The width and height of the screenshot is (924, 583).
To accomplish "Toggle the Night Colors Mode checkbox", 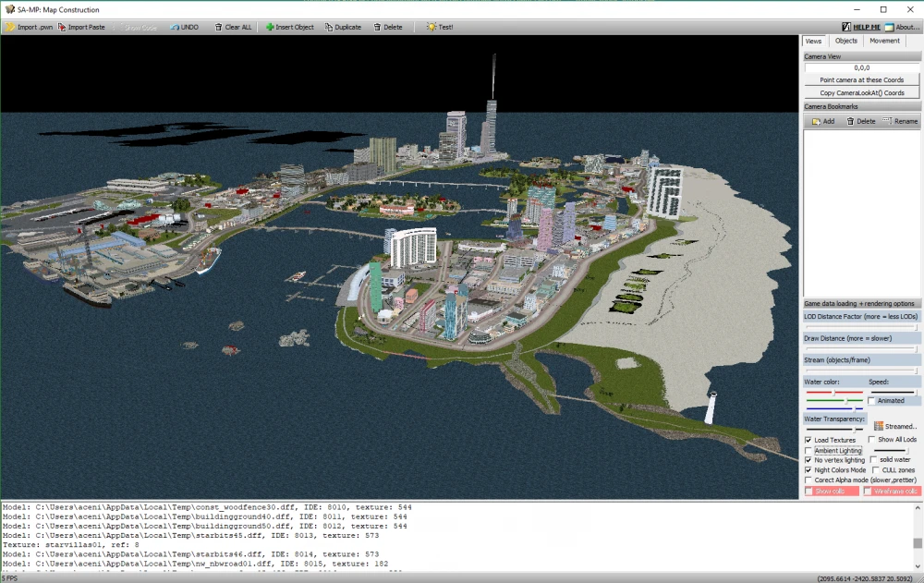I will [808, 470].
